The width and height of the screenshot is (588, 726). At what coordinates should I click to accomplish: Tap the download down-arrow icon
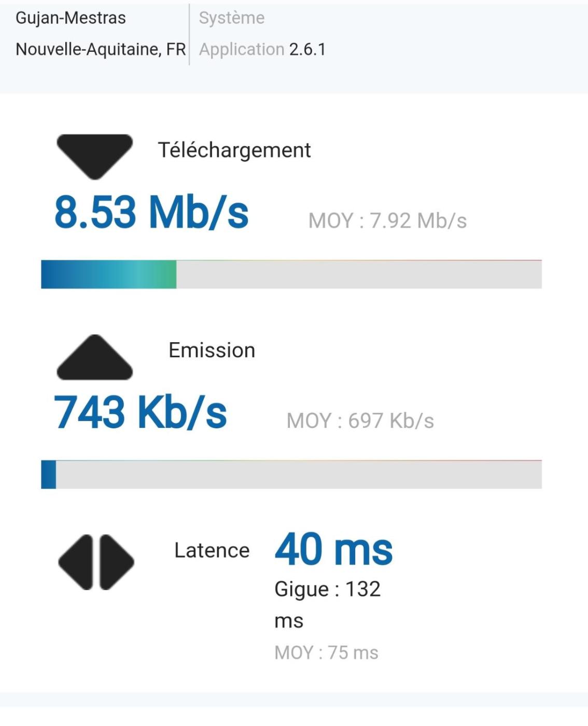pos(94,156)
